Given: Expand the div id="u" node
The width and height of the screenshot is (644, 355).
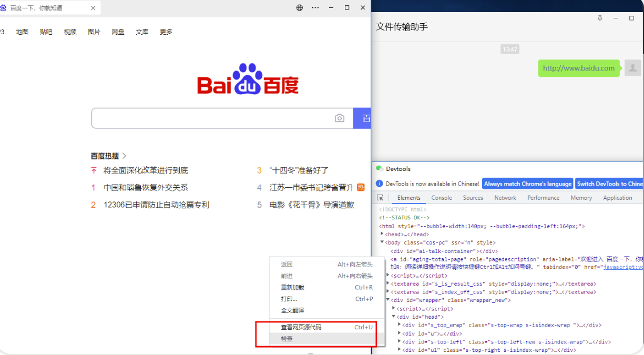Looking at the screenshot, I should [x=400, y=333].
